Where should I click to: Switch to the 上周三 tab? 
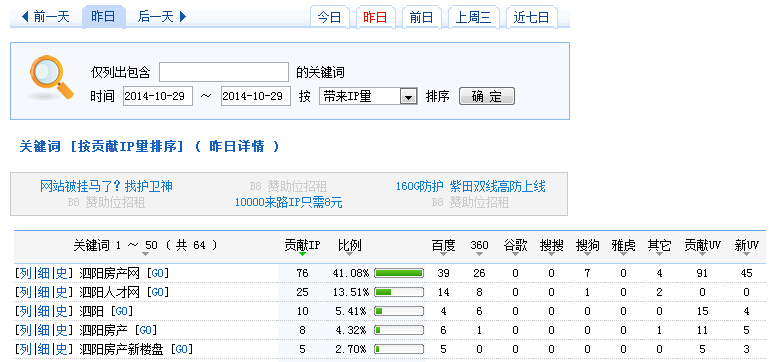(474, 18)
